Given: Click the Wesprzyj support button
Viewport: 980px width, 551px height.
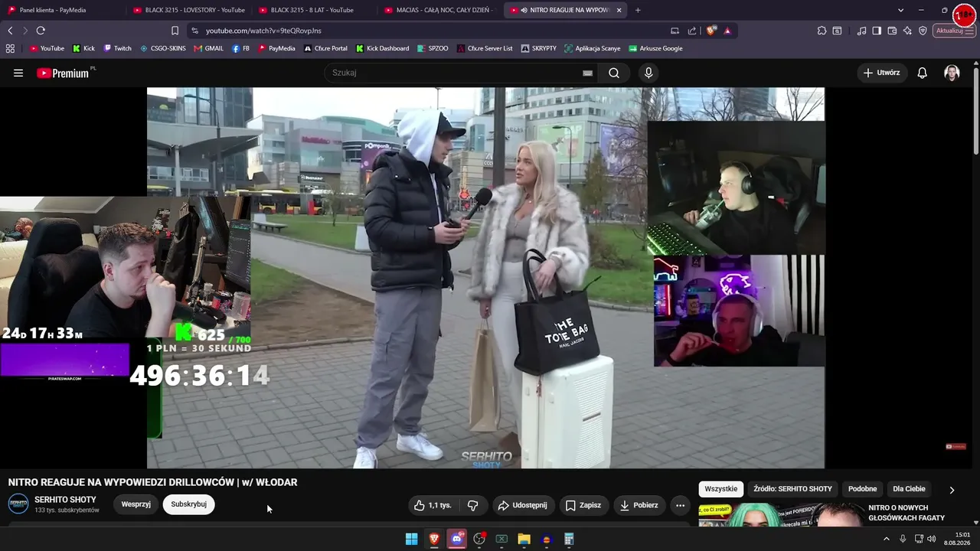Looking at the screenshot, I should (x=136, y=504).
